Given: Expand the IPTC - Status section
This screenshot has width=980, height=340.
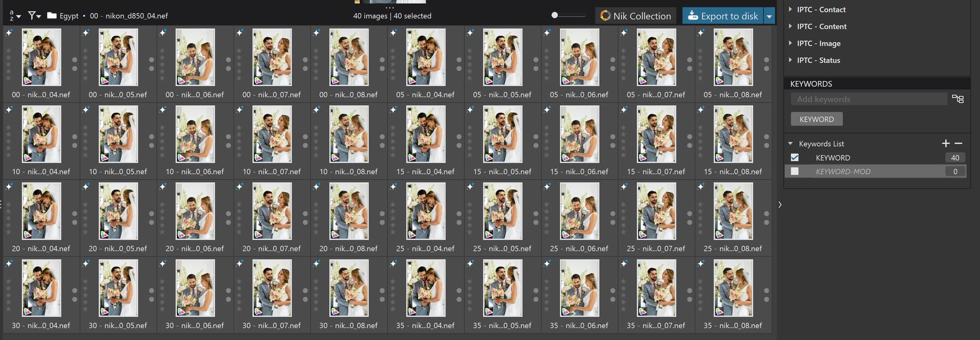Looking at the screenshot, I should coord(791,60).
